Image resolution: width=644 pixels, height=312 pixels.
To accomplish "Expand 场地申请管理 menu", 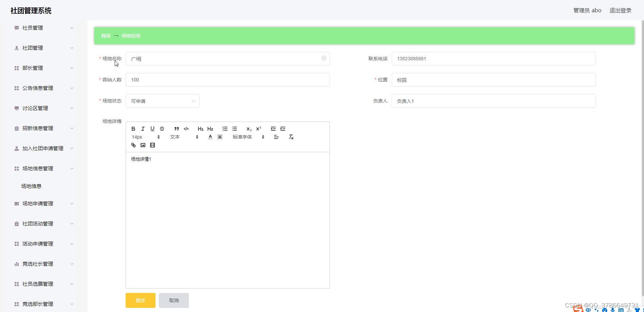I will (44, 204).
